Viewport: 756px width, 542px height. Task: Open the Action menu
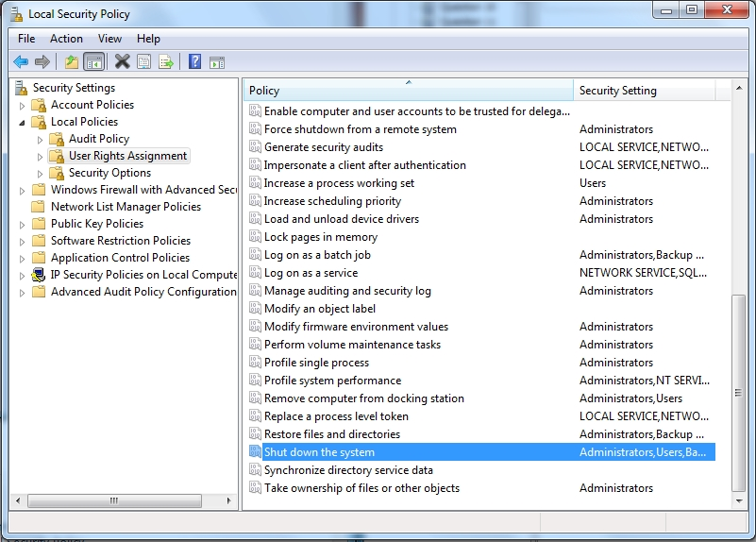(x=66, y=39)
